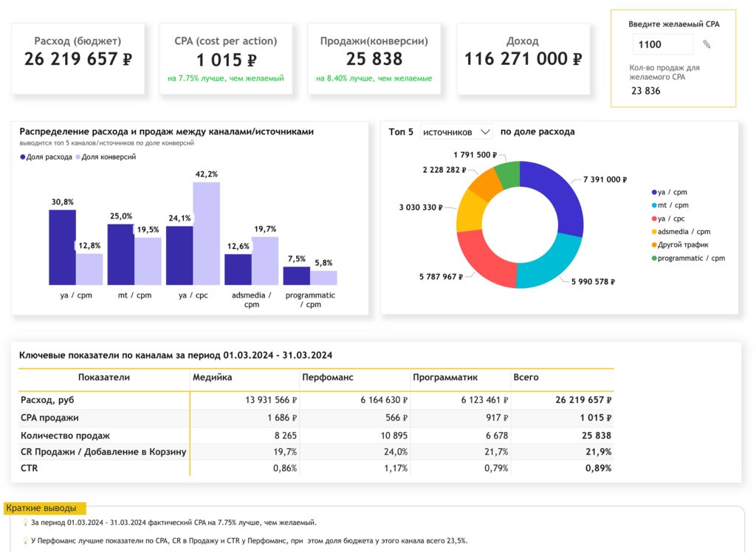The height and width of the screenshot is (553, 756).
Task: Open the источников dropdown in the Top 5 chart
Action: [x=456, y=131]
